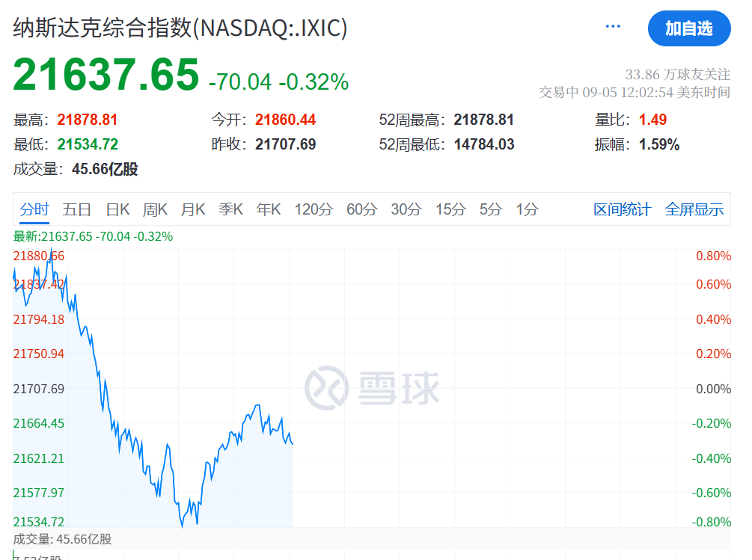Open the 区间统计 range statistics link
Image resolution: width=752 pixels, height=560 pixels.
(x=622, y=209)
